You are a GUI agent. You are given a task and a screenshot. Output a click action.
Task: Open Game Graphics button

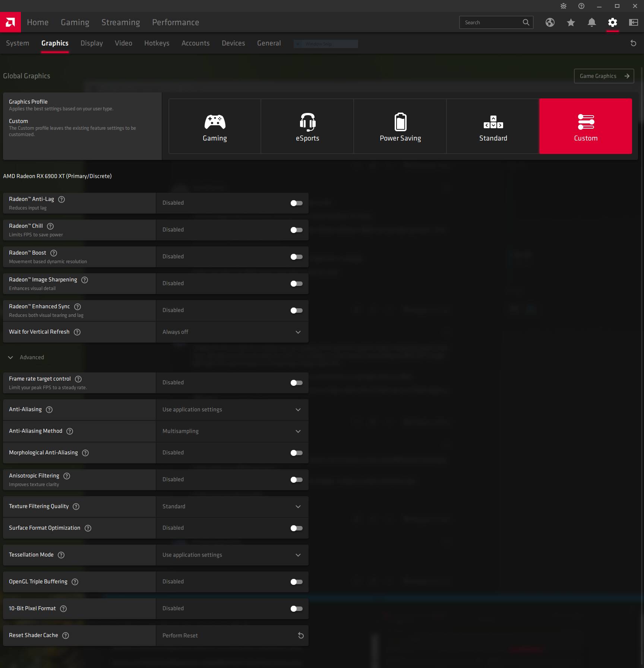[x=604, y=76]
